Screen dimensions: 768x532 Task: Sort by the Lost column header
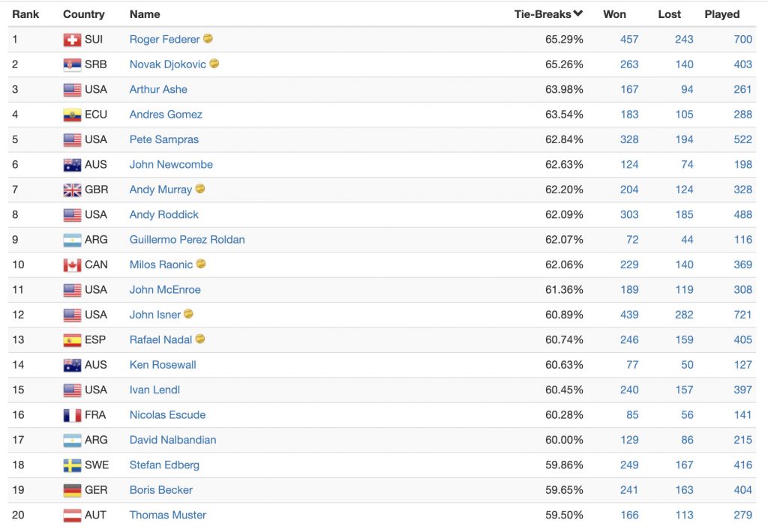[x=669, y=14]
